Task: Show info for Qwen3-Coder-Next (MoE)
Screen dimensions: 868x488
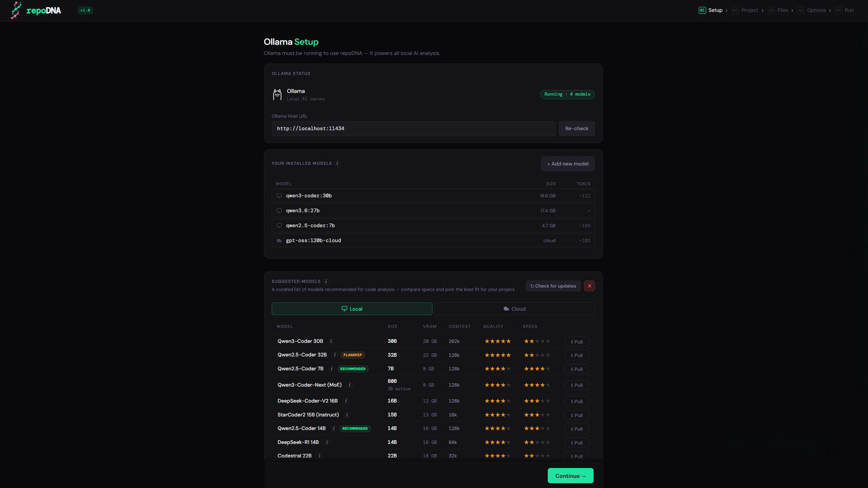Action: 350,385
